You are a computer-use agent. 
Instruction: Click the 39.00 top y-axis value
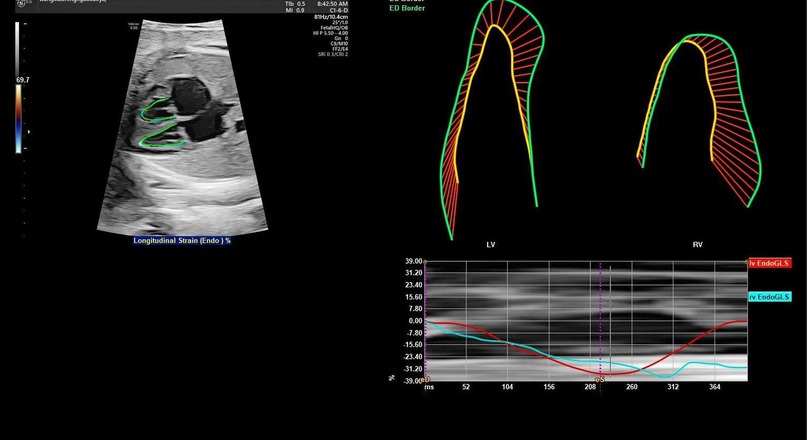[413, 261]
